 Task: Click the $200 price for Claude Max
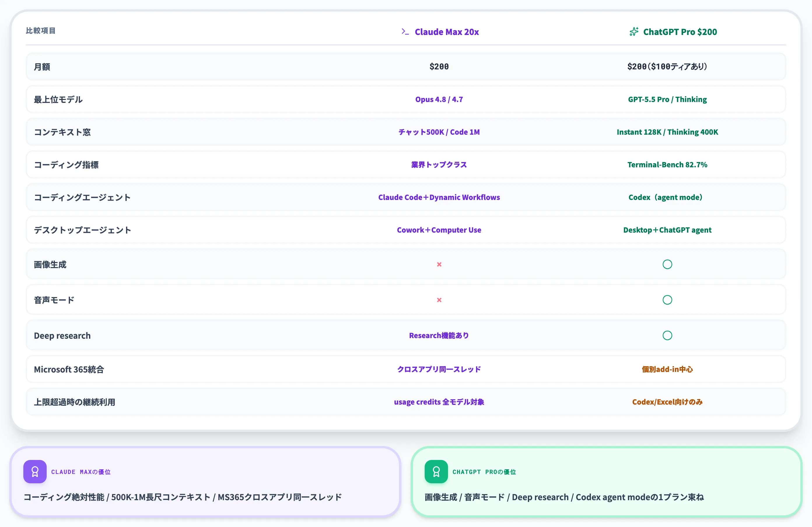click(439, 66)
